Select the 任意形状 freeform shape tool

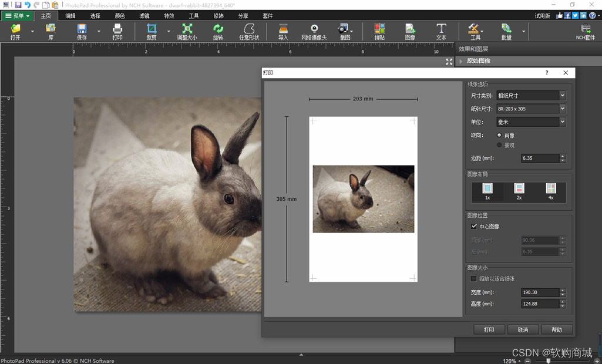(249, 31)
